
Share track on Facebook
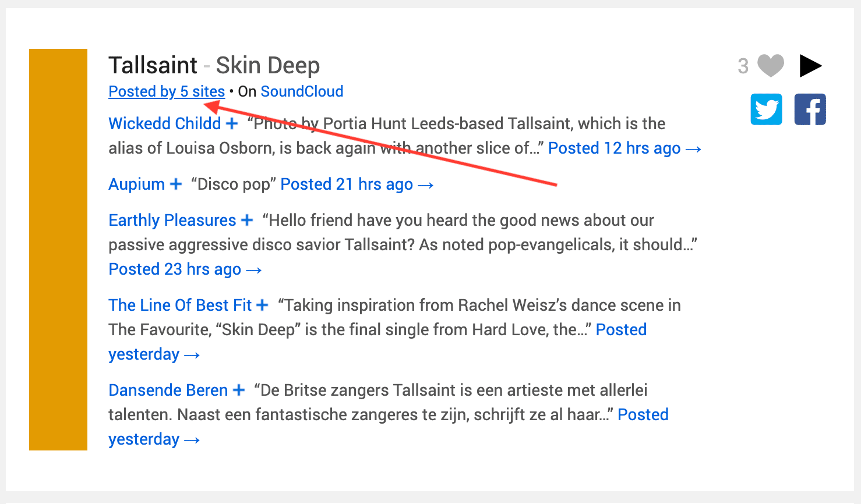810,109
